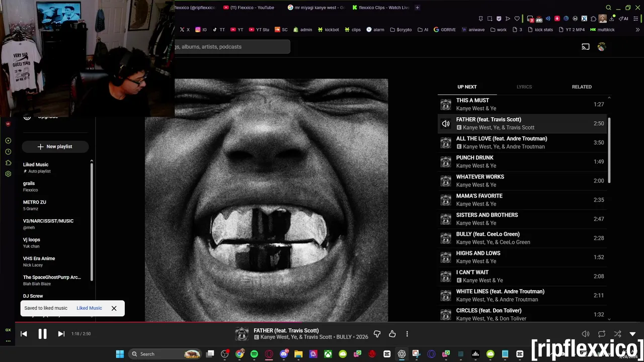
Task: Open the kickbot bookmark
Action: click(328, 30)
